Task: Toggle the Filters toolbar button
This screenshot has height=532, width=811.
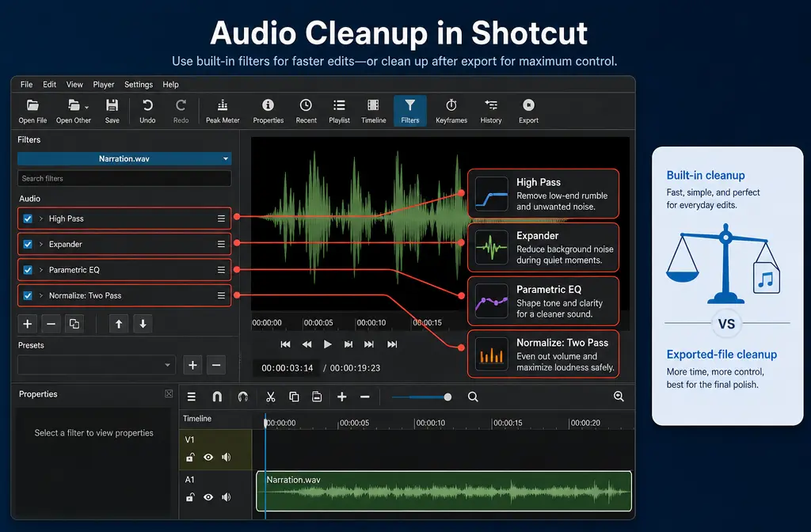Action: tap(410, 111)
